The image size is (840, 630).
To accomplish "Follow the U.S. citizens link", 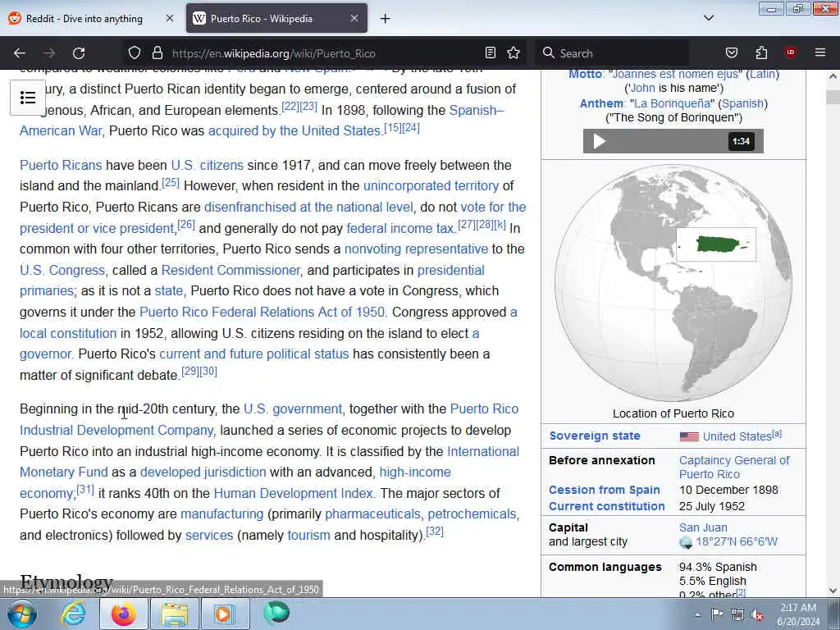I will coord(207,165).
